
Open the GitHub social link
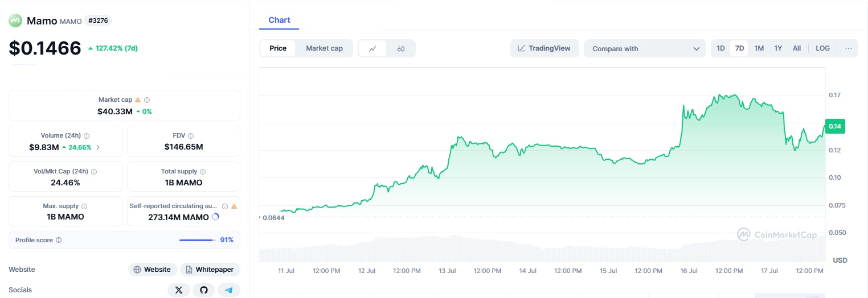point(204,290)
